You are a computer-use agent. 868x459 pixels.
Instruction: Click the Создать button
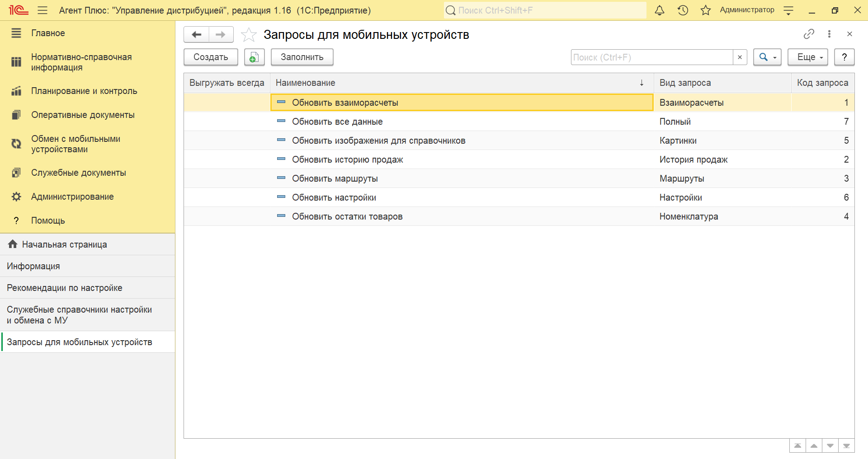click(211, 57)
